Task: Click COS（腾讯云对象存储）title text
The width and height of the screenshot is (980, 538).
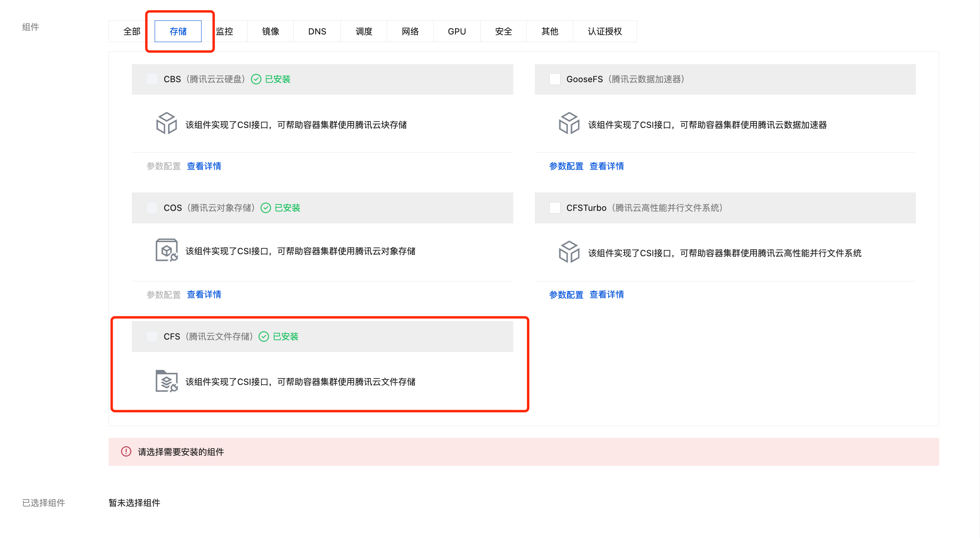Action: [210, 208]
